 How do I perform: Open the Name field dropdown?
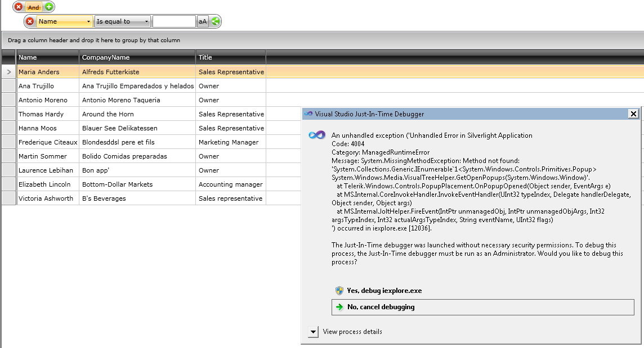click(x=64, y=21)
